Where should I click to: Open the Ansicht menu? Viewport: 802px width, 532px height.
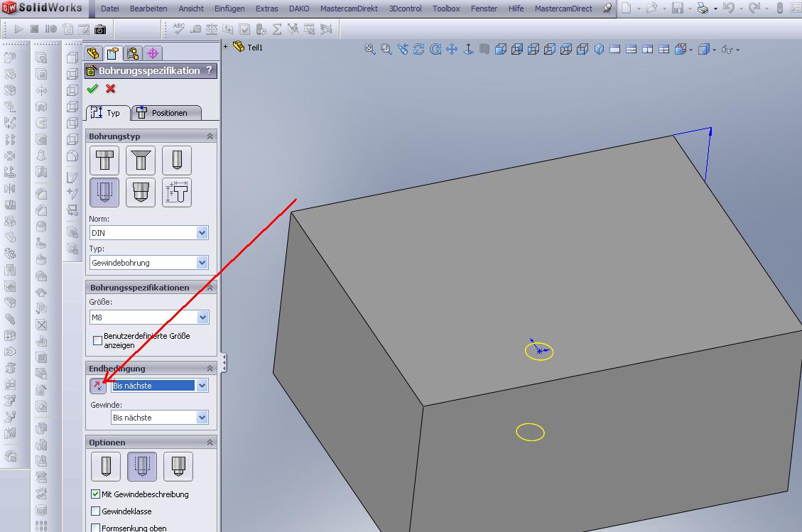191,9
